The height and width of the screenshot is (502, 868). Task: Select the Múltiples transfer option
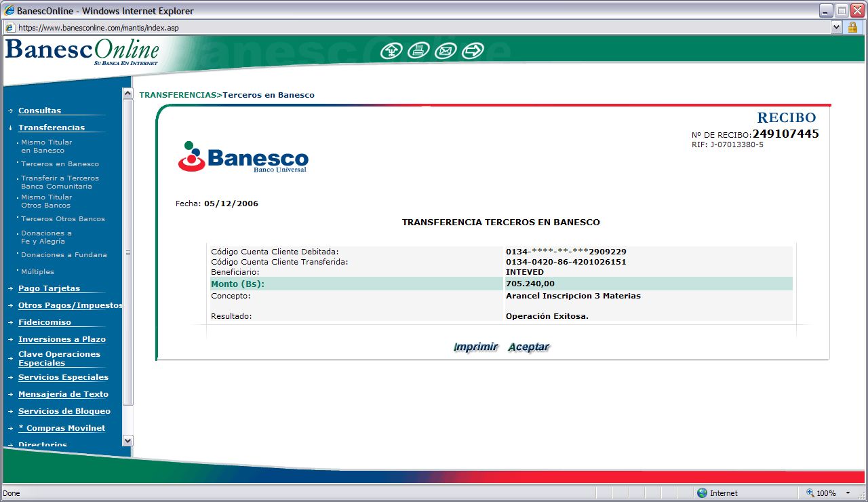[x=37, y=271]
